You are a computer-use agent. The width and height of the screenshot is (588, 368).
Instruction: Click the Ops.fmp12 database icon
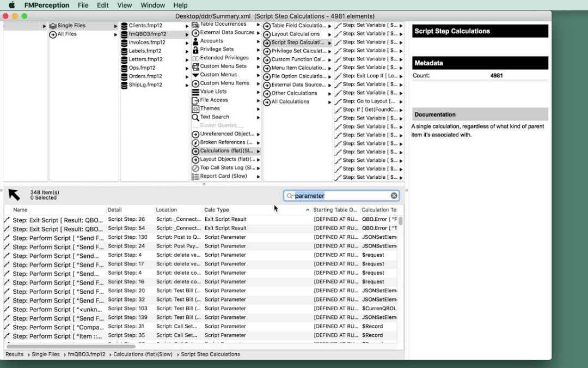click(x=124, y=68)
